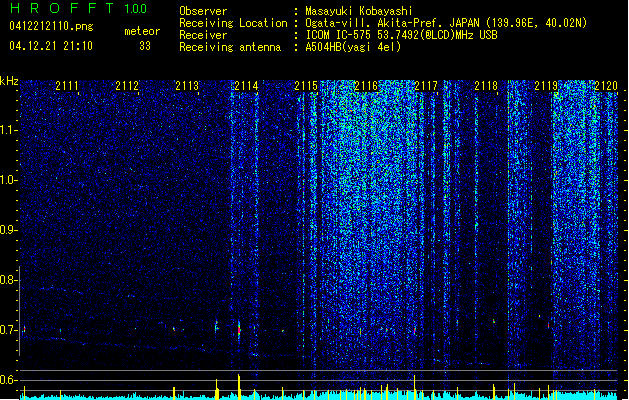Click the Observer label
Image resolution: width=629 pixels, height=400 pixels.
tap(203, 11)
